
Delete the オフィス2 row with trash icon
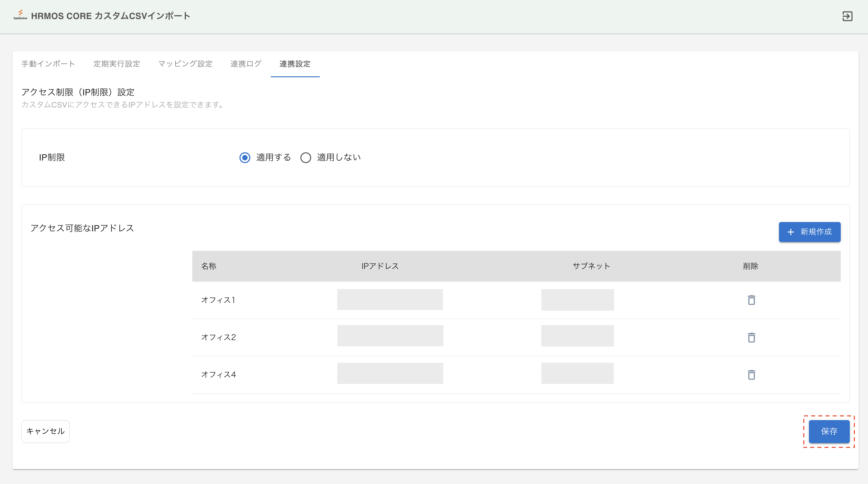[x=751, y=337]
